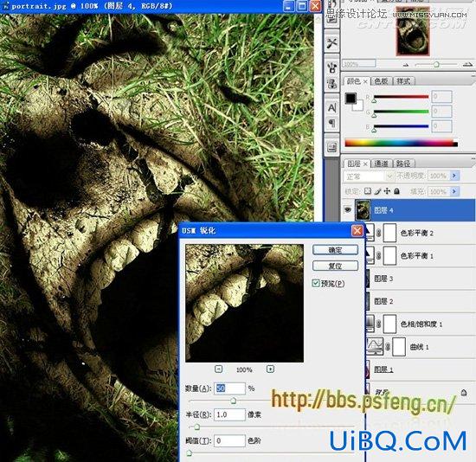Click the 复位 button
This screenshot has width=476, height=462.
coord(335,266)
